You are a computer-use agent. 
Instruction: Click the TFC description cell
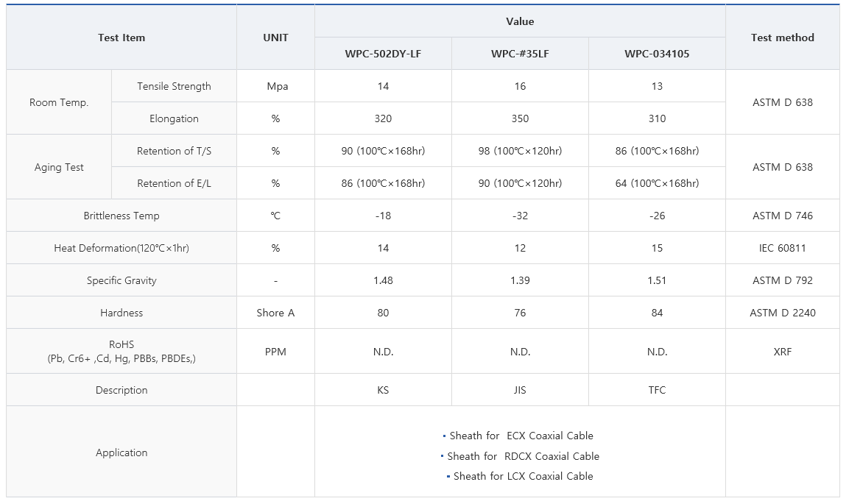point(657,390)
